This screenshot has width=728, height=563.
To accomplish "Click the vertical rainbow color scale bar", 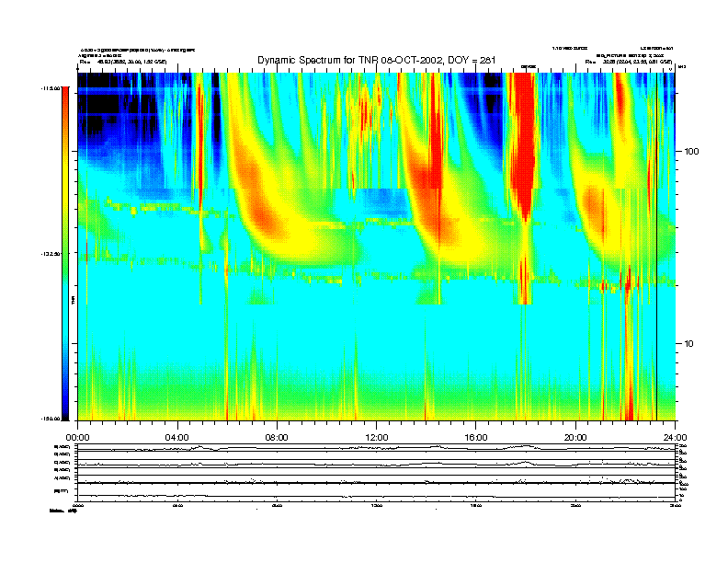I will pos(65,253).
